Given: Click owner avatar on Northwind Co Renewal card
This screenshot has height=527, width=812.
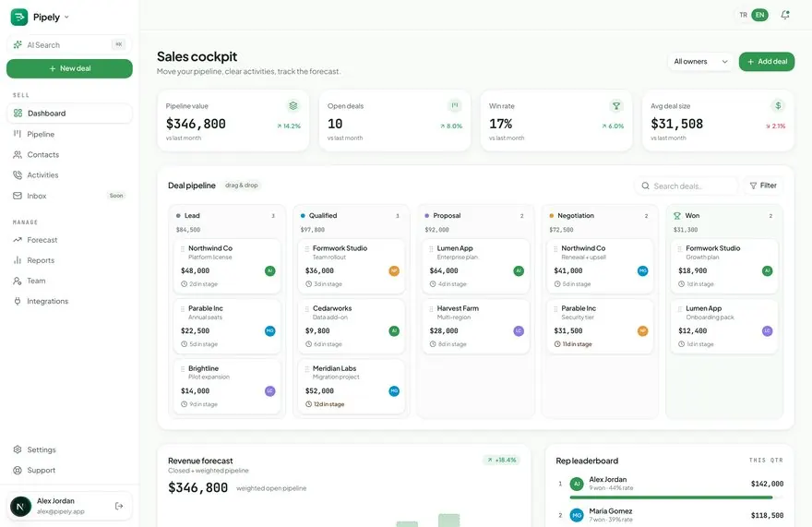Looking at the screenshot, I should 642,271.
